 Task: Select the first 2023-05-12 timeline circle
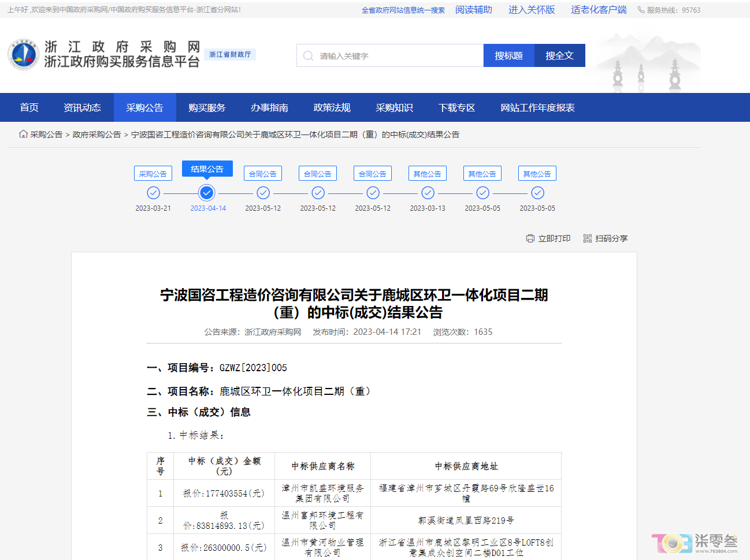(263, 193)
